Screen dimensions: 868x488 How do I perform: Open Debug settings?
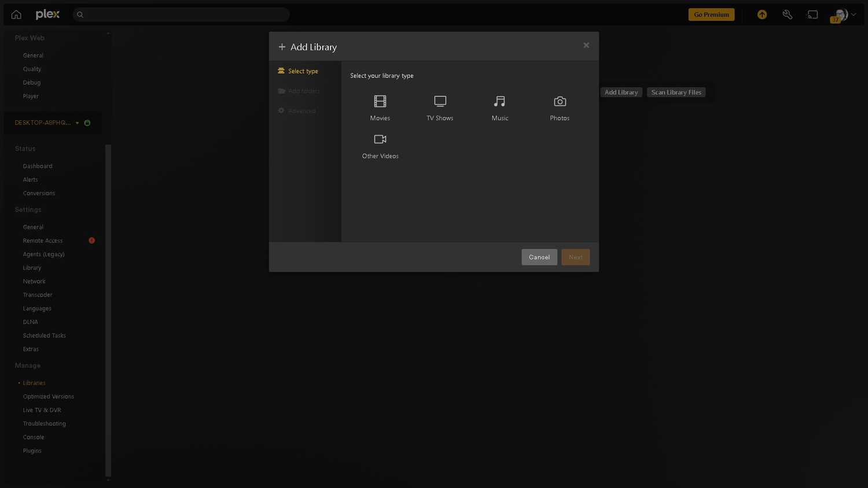coord(32,83)
